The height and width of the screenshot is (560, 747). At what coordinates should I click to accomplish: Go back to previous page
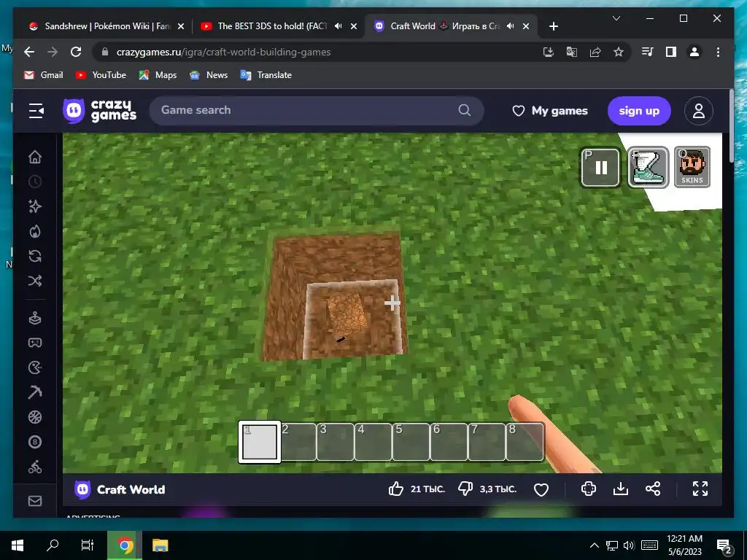point(29,52)
